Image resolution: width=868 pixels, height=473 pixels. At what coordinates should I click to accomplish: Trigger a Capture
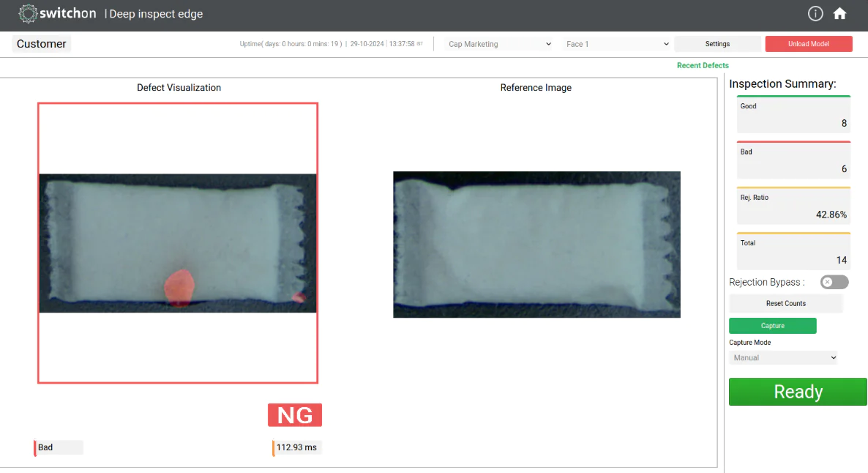click(772, 325)
